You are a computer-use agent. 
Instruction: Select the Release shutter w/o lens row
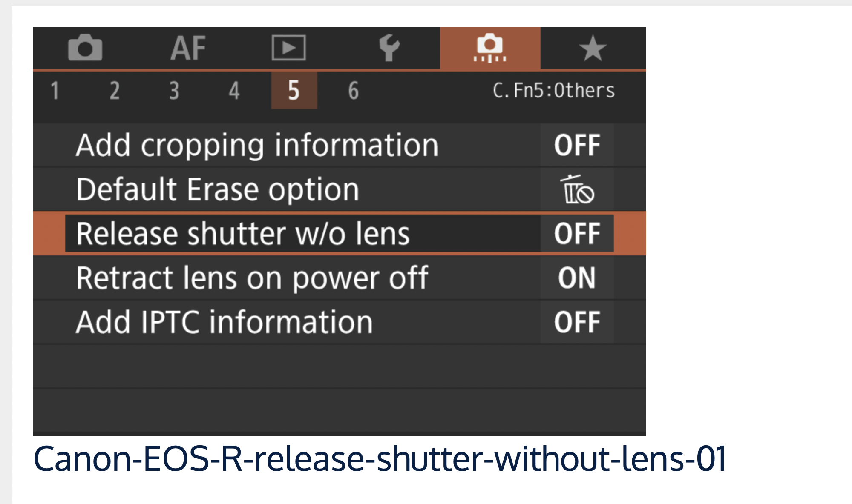pyautogui.click(x=243, y=234)
